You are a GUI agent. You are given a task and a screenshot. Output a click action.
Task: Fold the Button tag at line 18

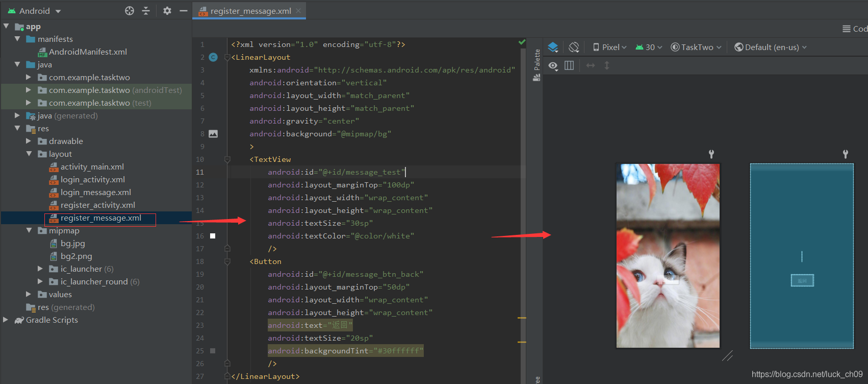click(x=227, y=261)
